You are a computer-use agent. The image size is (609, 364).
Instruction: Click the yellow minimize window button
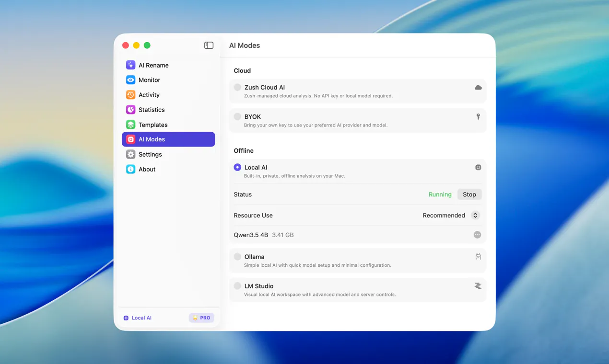click(136, 45)
